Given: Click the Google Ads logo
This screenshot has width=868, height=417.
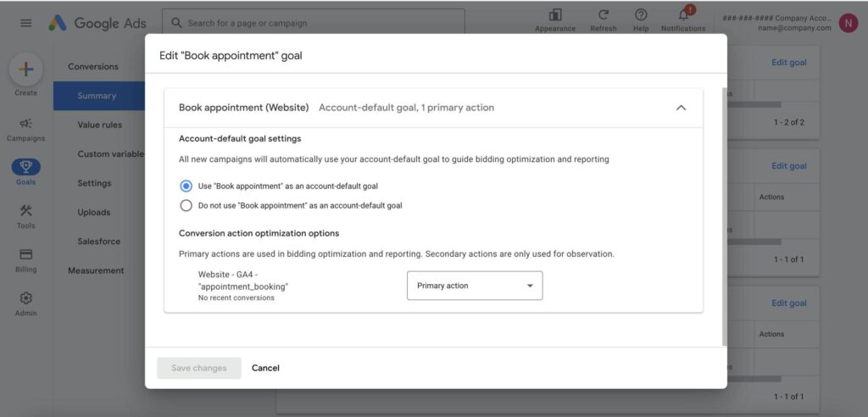Looking at the screenshot, I should point(97,23).
